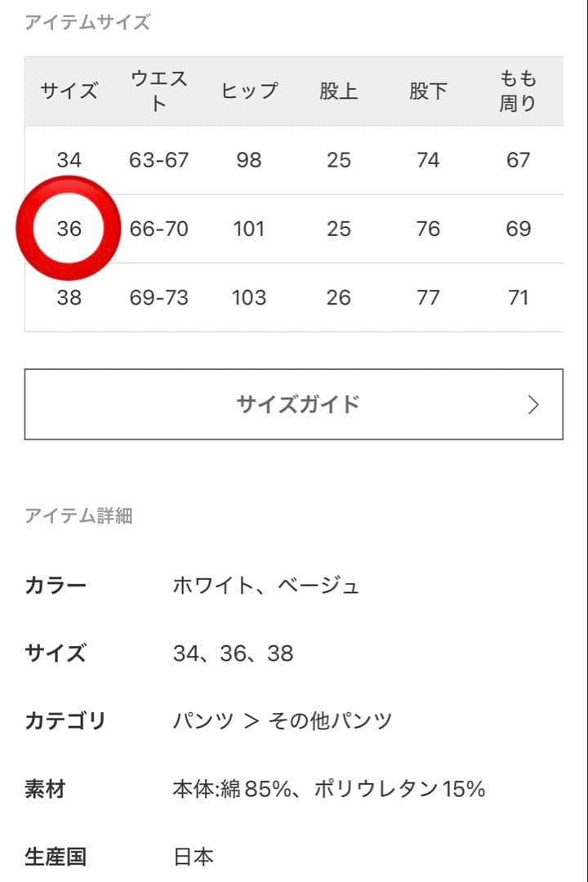Image resolution: width=588 pixels, height=882 pixels.
Task: Click the 素材 material description text
Action: tap(329, 789)
